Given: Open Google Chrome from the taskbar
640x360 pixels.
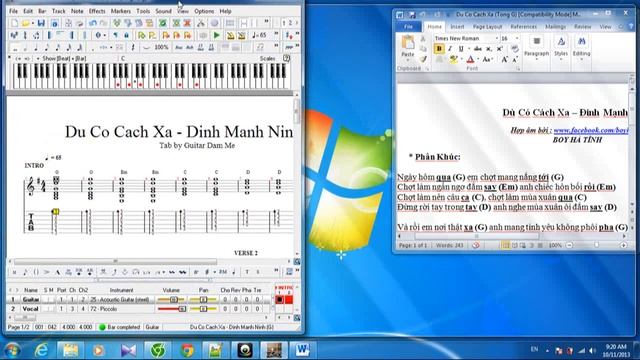Looking at the screenshot, I should click(x=187, y=350).
